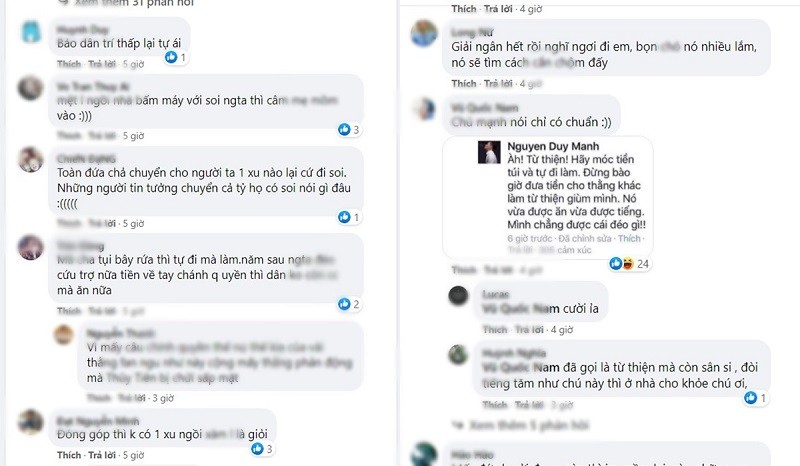Click Trả lời under 'Báo dân trí thấp' comment
This screenshot has width=800, height=466.
tap(102, 64)
